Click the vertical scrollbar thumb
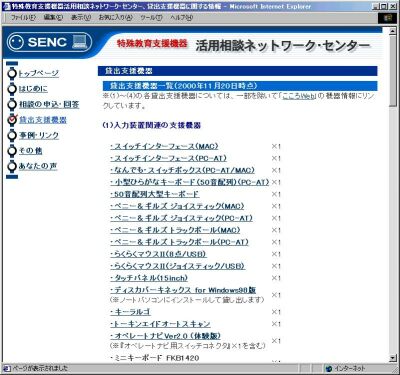 click(393, 70)
